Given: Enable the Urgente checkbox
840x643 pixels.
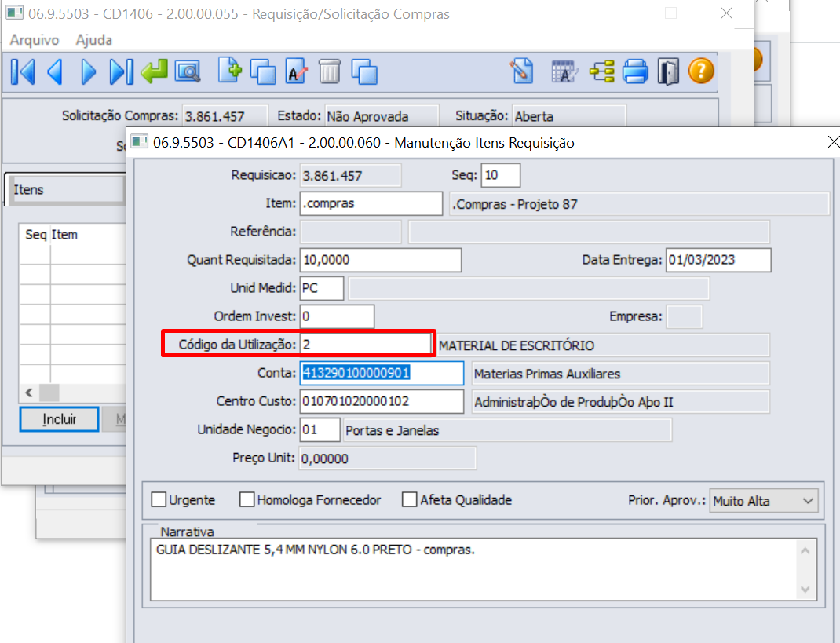Looking at the screenshot, I should 159,499.
